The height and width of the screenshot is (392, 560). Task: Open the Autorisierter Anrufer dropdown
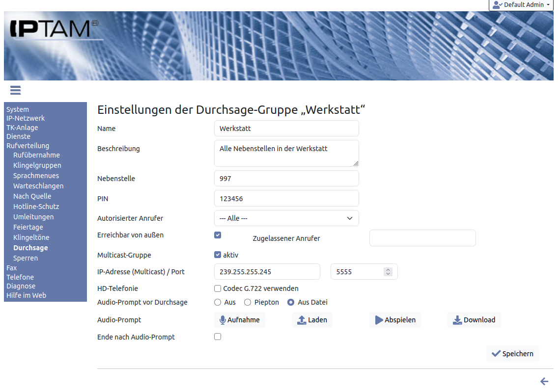click(x=286, y=218)
